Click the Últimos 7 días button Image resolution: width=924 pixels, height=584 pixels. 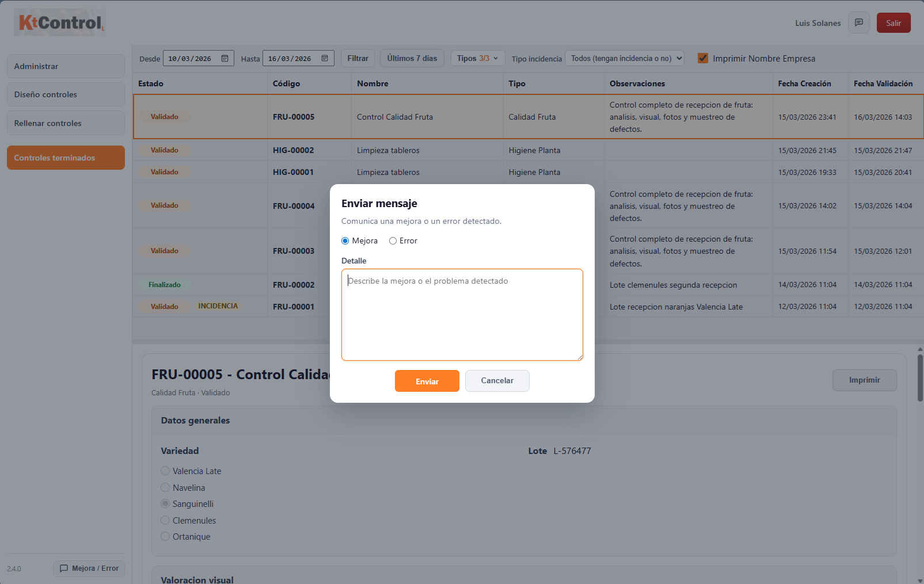pyautogui.click(x=412, y=59)
